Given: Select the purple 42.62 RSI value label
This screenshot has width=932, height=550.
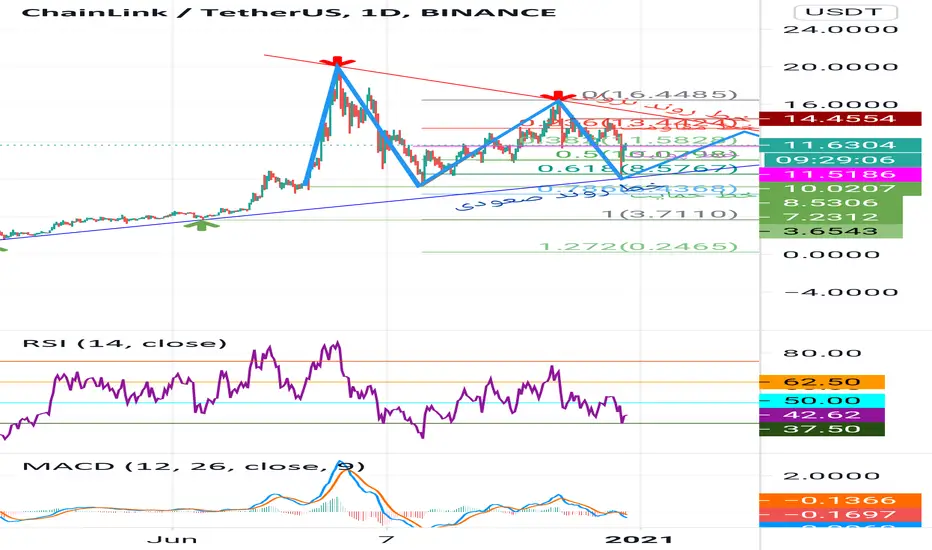Looking at the screenshot, I should [822, 415].
